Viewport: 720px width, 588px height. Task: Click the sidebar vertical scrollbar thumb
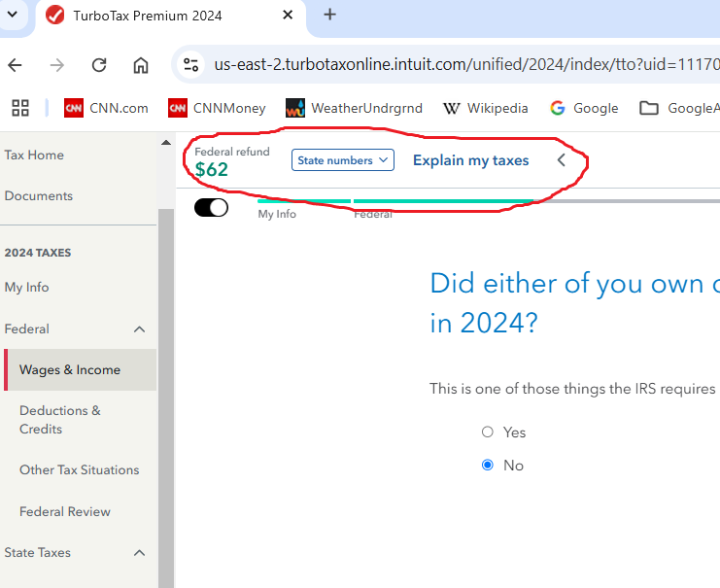point(166,398)
